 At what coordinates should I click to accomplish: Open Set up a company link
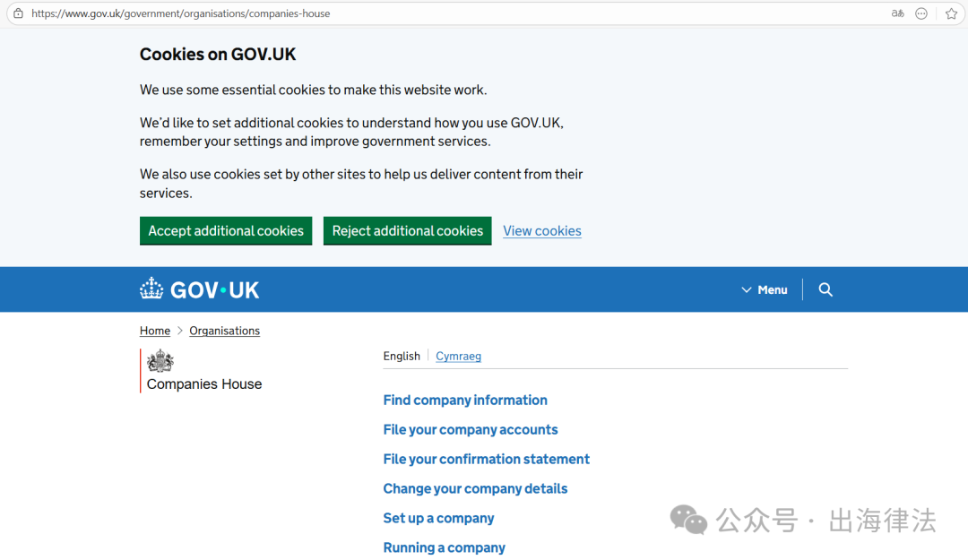tap(439, 519)
